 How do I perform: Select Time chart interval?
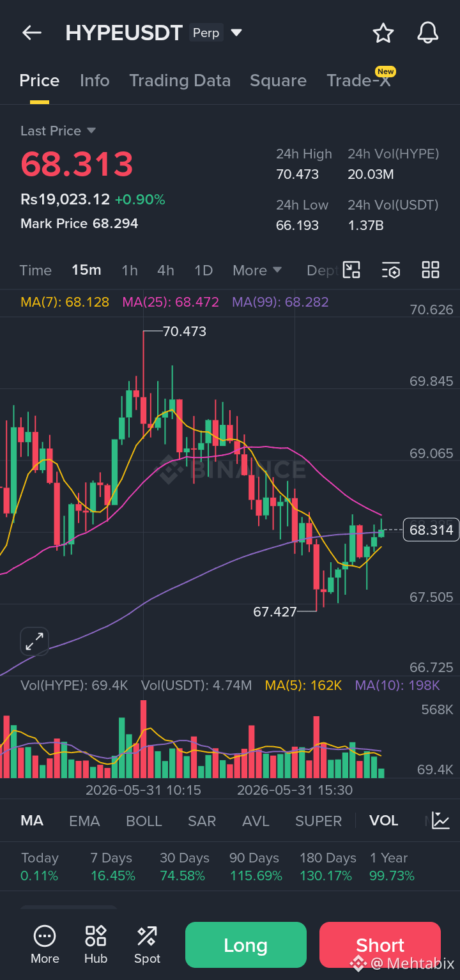tap(36, 270)
